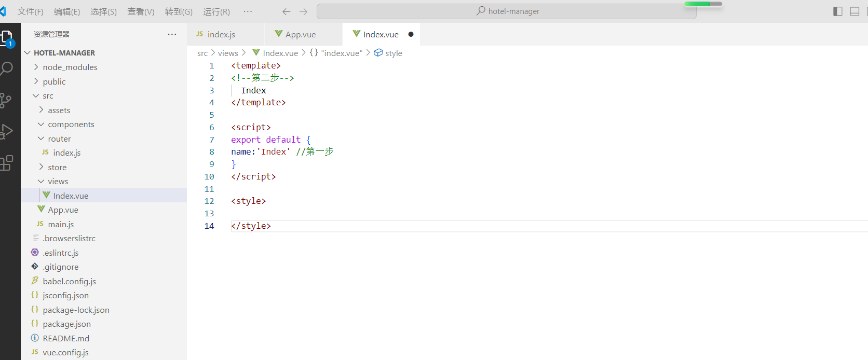
Task: Click line number 7 in the gutter
Action: [x=211, y=140]
